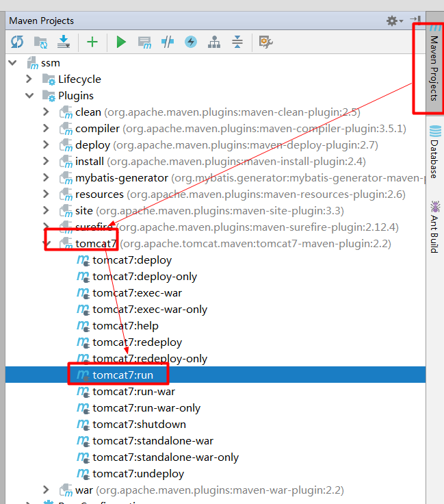Click the ssm module icon
This screenshot has width=444, height=504.
(x=33, y=63)
